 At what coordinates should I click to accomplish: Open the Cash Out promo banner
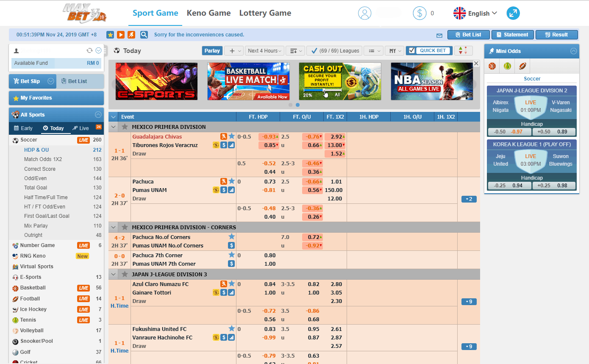pyautogui.click(x=340, y=81)
